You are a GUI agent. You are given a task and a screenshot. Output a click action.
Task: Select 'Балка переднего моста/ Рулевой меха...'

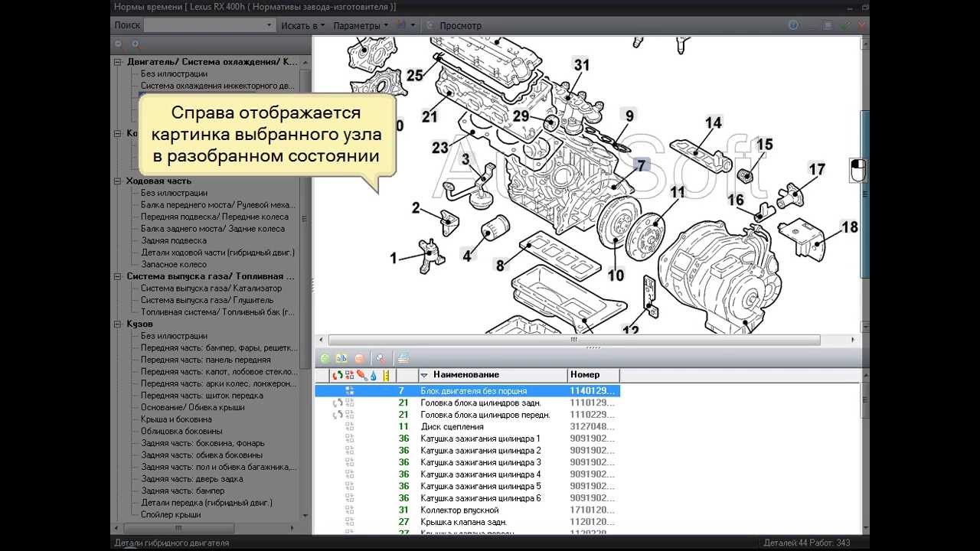click(x=217, y=205)
